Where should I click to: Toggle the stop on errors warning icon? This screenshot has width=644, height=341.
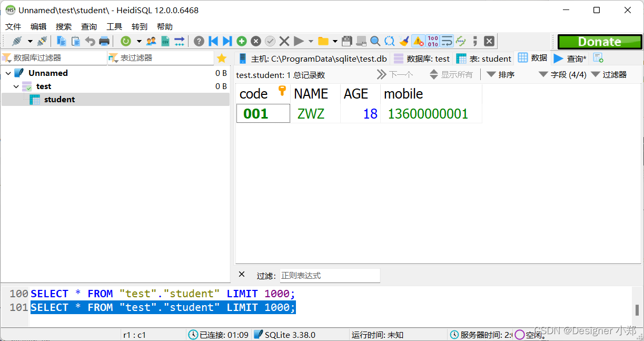pos(418,41)
